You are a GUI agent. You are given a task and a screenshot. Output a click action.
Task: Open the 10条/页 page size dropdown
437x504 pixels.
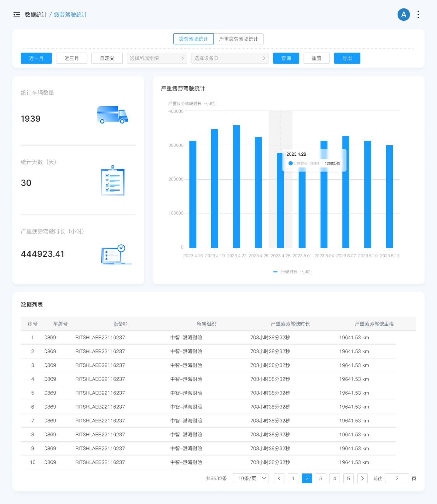251,478
